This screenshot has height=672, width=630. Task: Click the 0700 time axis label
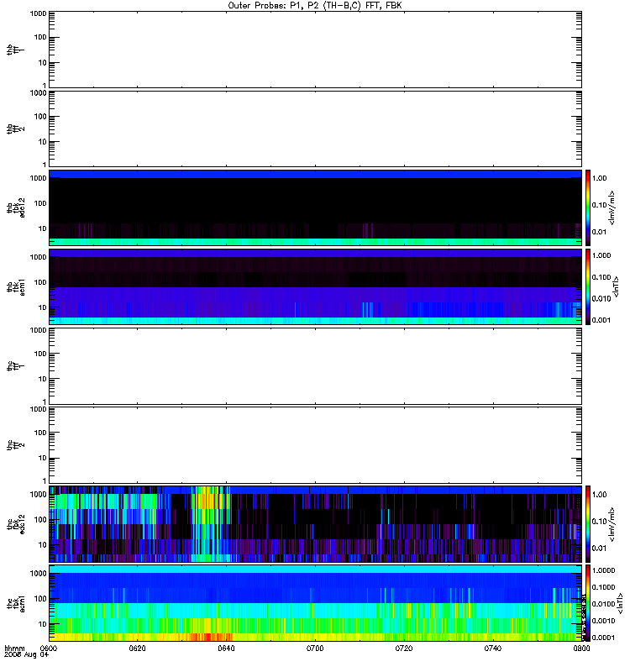click(x=315, y=648)
